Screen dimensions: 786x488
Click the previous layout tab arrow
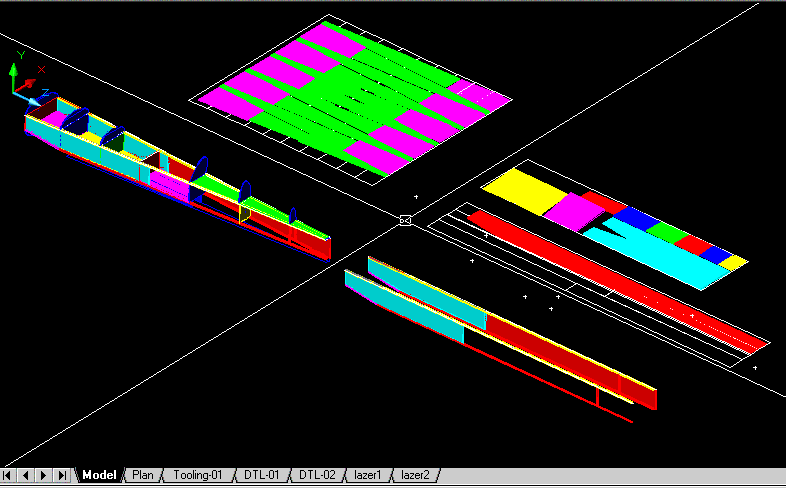(x=26, y=475)
